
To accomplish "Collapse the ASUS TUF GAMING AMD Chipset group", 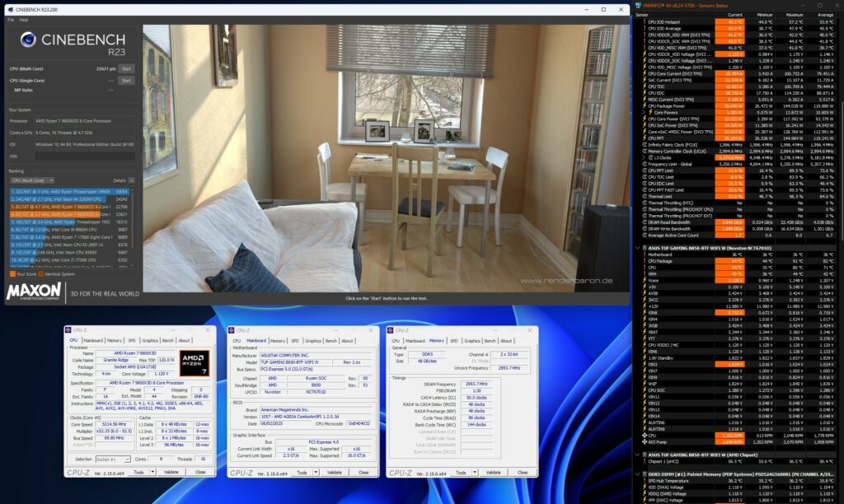I will tap(638, 455).
